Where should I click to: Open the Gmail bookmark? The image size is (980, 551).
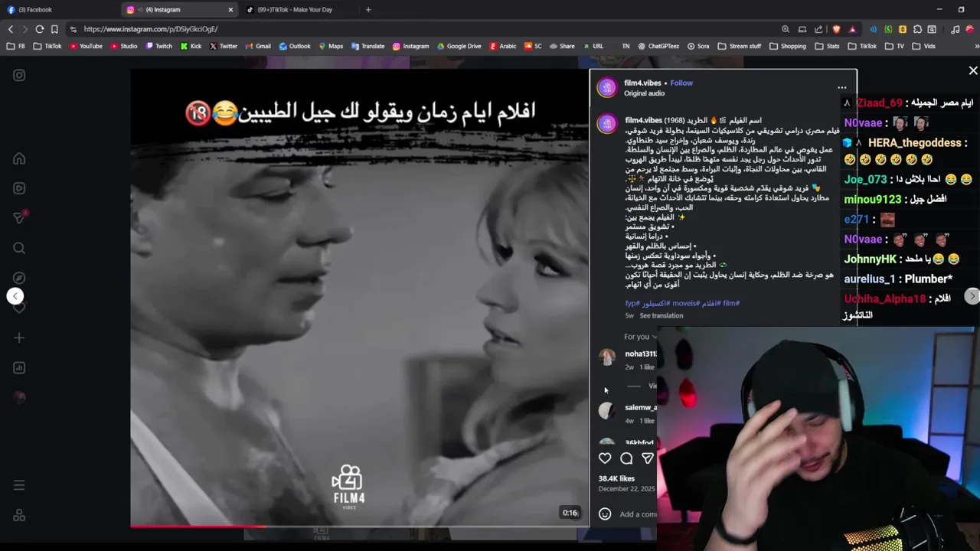point(258,46)
